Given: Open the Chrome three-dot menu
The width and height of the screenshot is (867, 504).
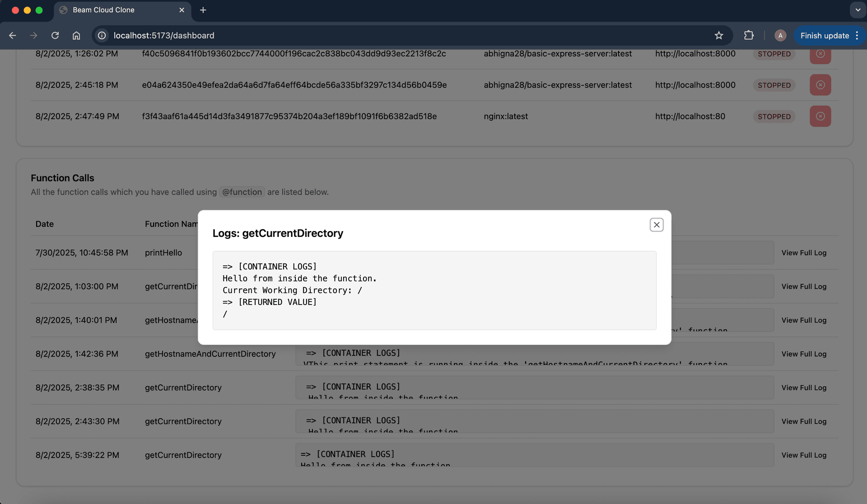Looking at the screenshot, I should point(857,35).
